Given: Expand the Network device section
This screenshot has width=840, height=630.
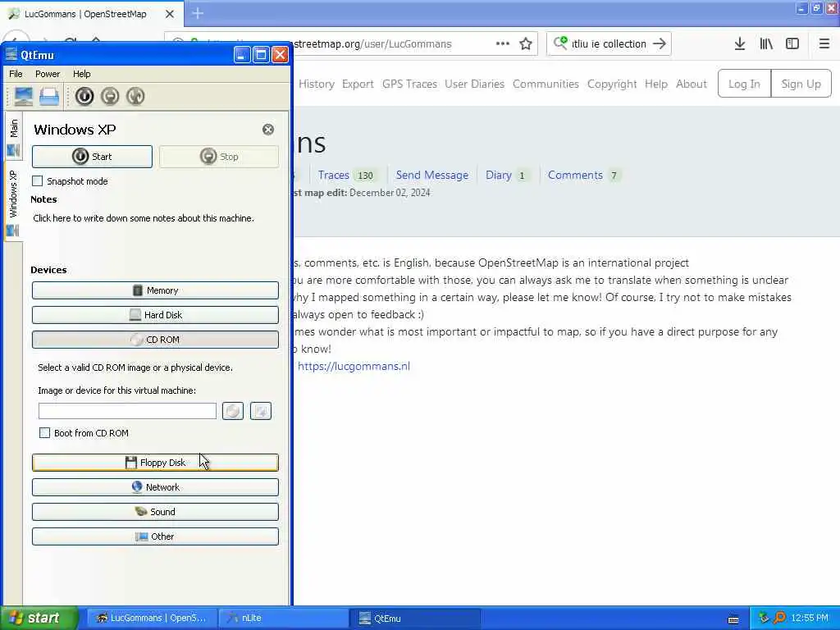Looking at the screenshot, I should (155, 487).
